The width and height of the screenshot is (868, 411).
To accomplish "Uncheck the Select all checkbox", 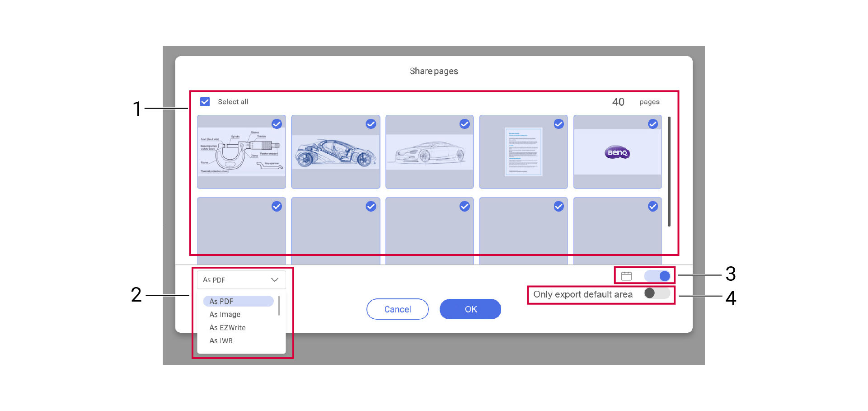I will 205,102.
